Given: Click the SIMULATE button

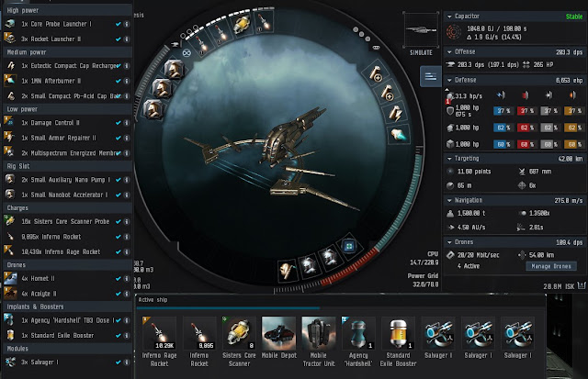Looking at the screenshot, I should pos(421,52).
